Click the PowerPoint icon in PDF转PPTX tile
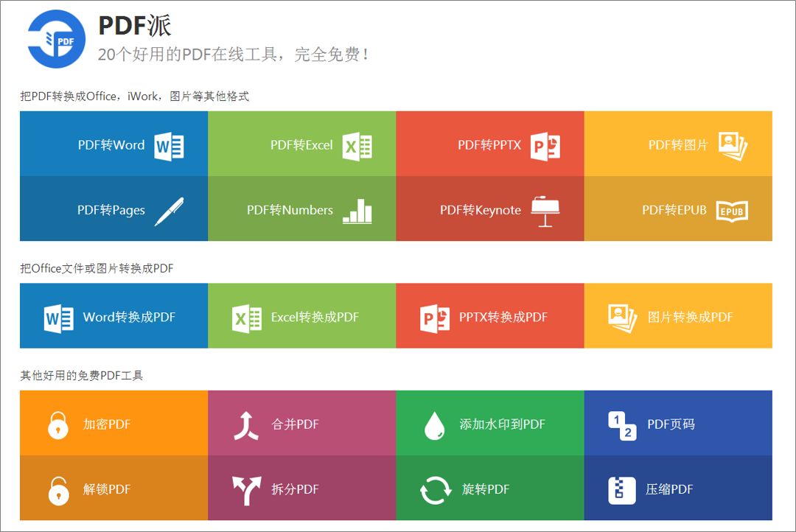The height and width of the screenshot is (532, 796). [545, 146]
